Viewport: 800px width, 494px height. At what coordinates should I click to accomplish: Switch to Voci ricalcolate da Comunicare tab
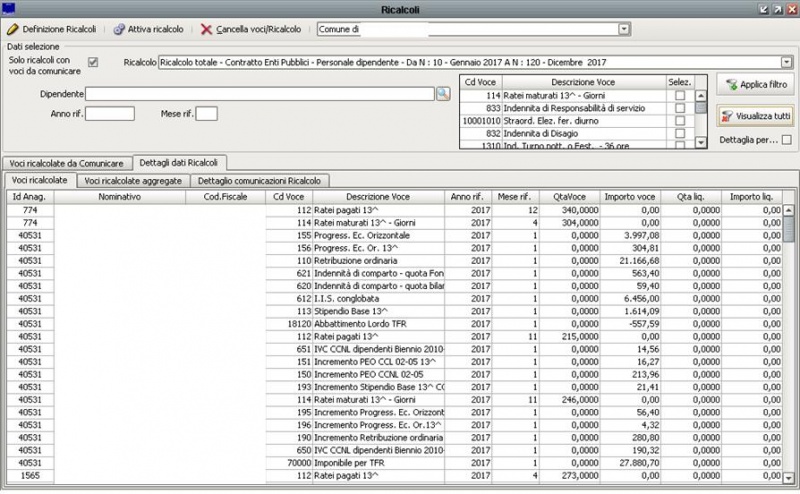tap(66, 162)
